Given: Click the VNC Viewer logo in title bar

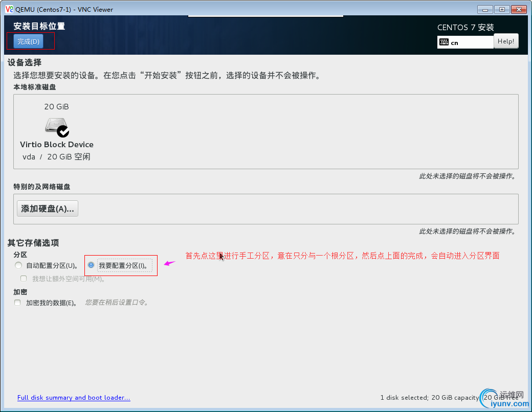Looking at the screenshot, I should (9, 9).
